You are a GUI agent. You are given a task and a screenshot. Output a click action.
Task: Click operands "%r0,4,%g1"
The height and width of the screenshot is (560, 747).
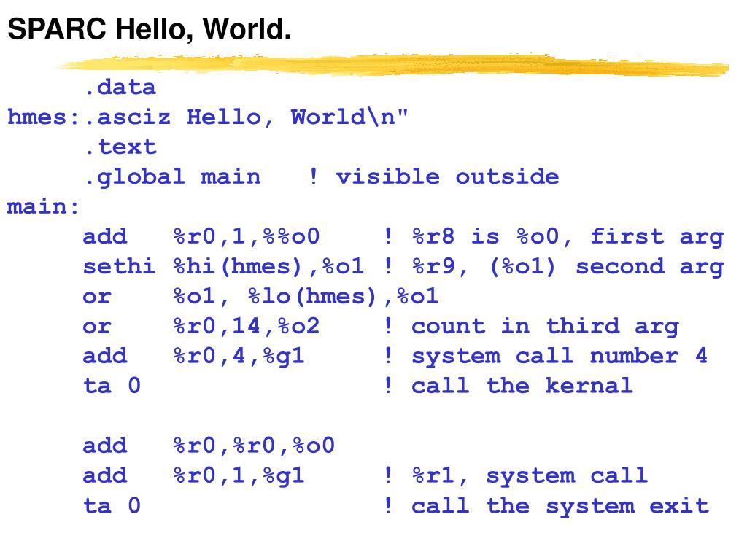tap(239, 357)
